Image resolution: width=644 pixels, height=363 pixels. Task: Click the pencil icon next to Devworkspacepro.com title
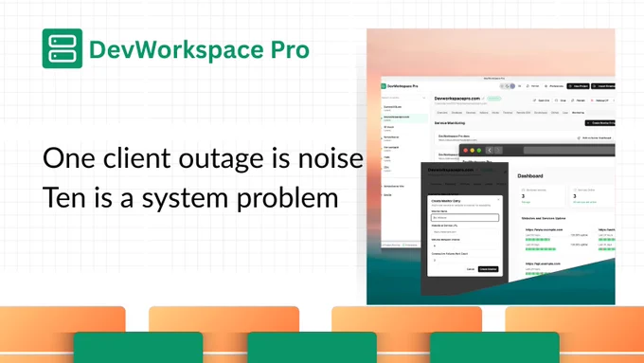point(483,99)
